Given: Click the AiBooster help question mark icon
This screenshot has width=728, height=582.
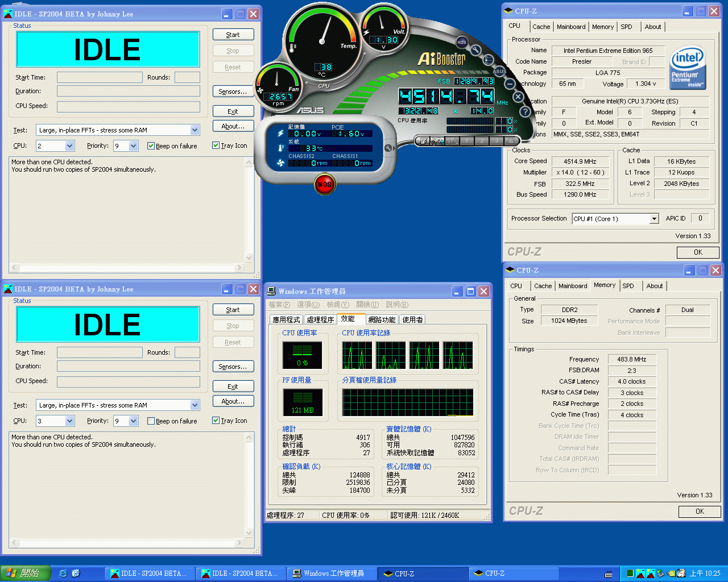Looking at the screenshot, I should point(525,111).
